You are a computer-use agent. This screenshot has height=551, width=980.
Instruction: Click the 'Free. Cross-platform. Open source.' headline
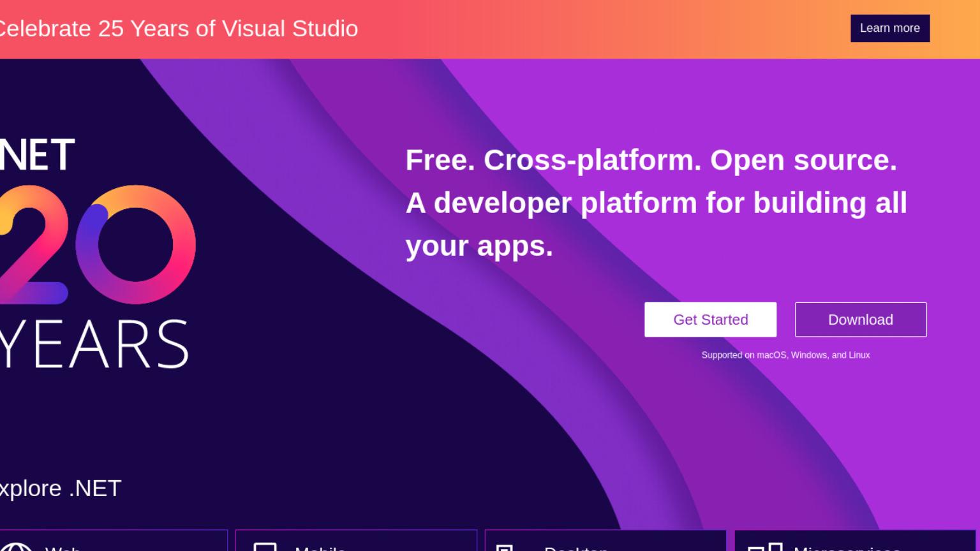[651, 160]
